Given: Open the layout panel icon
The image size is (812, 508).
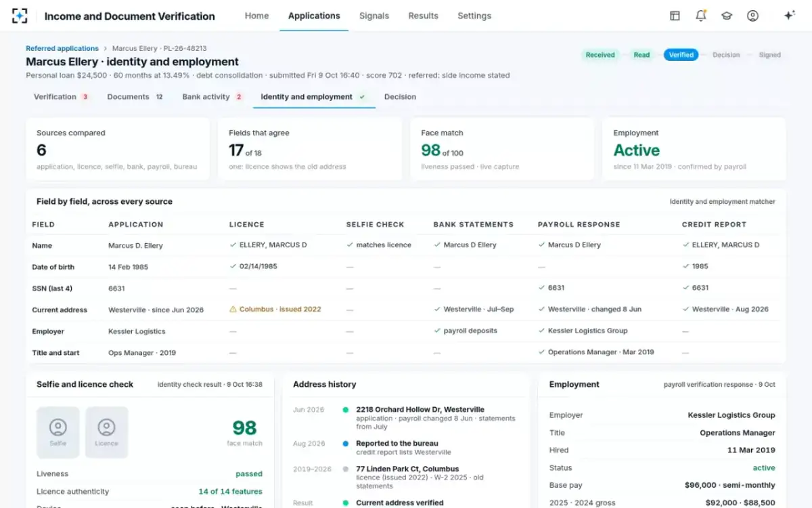Looking at the screenshot, I should 675,16.
